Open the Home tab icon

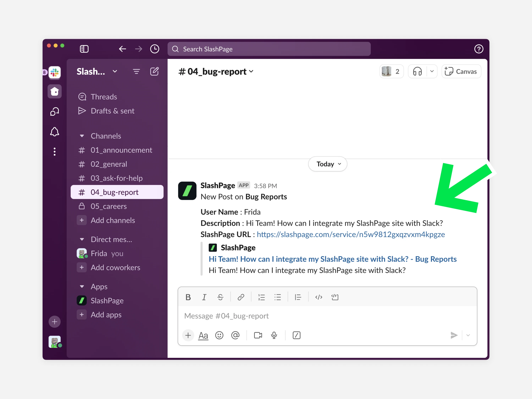coord(55,91)
